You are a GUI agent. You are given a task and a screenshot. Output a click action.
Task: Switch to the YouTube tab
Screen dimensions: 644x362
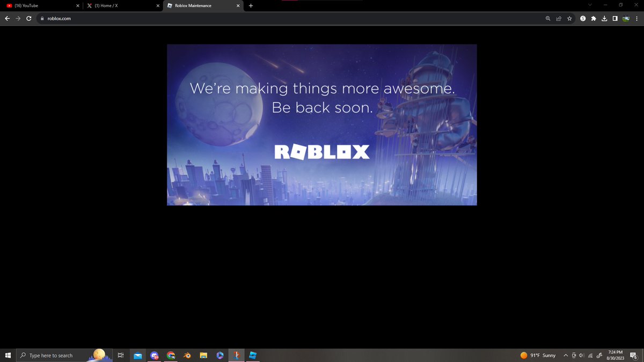(43, 5)
